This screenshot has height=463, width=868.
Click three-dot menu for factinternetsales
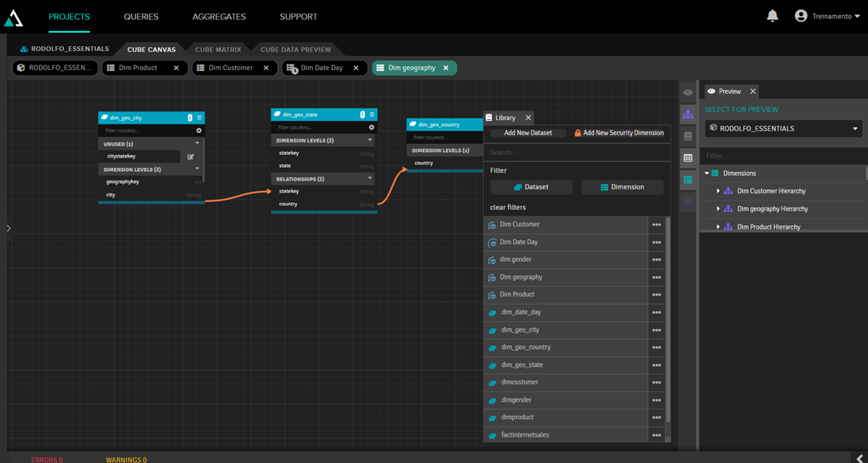[x=656, y=435]
